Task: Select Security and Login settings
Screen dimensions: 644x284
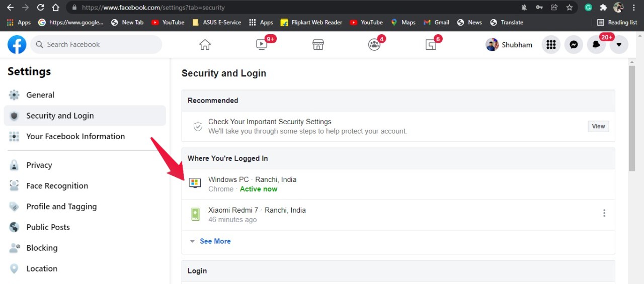Action: [85, 116]
